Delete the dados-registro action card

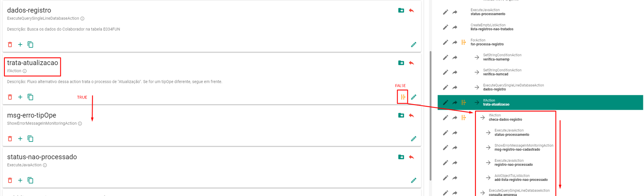[10, 44]
